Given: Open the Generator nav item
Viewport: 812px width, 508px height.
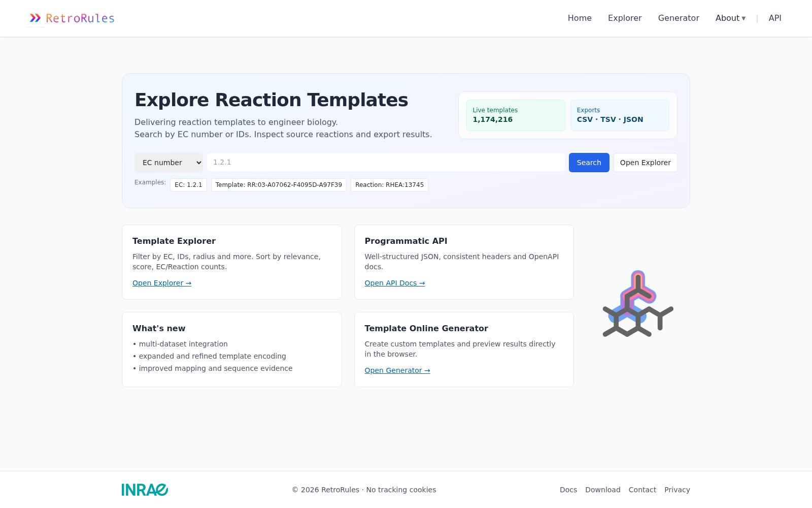Looking at the screenshot, I should pyautogui.click(x=679, y=18).
